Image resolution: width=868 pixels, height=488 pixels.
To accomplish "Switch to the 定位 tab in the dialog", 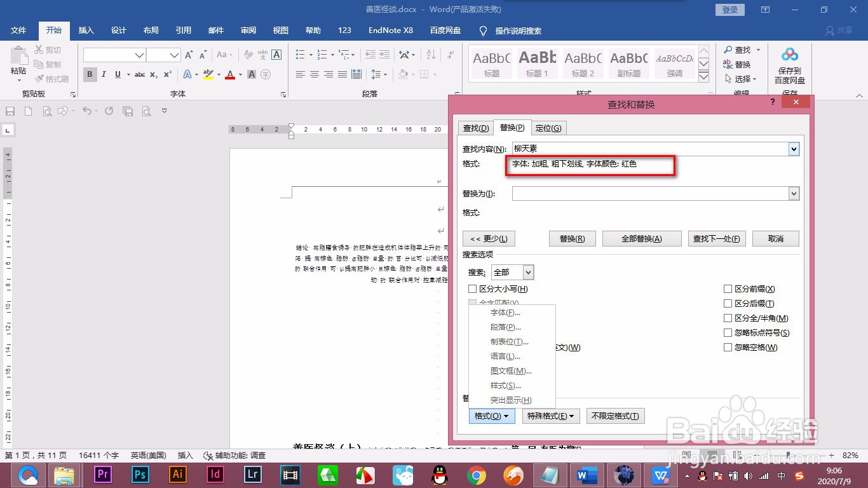I will click(x=548, y=128).
